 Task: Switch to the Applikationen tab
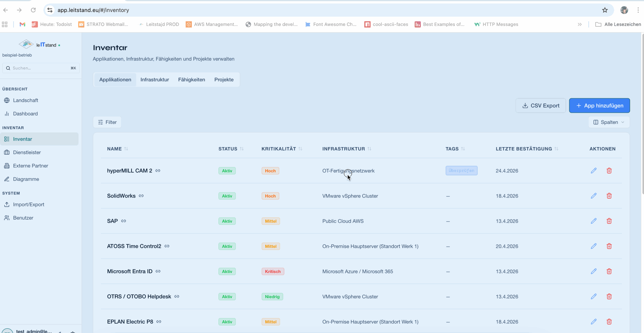pos(115,80)
